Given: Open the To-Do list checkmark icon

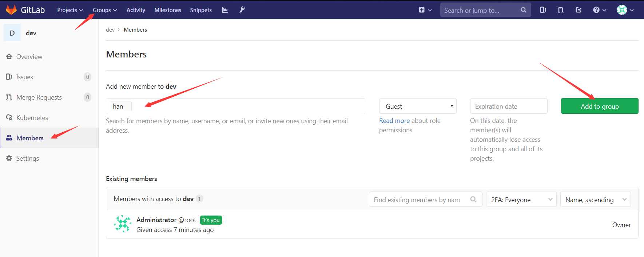Looking at the screenshot, I should 579,10.
